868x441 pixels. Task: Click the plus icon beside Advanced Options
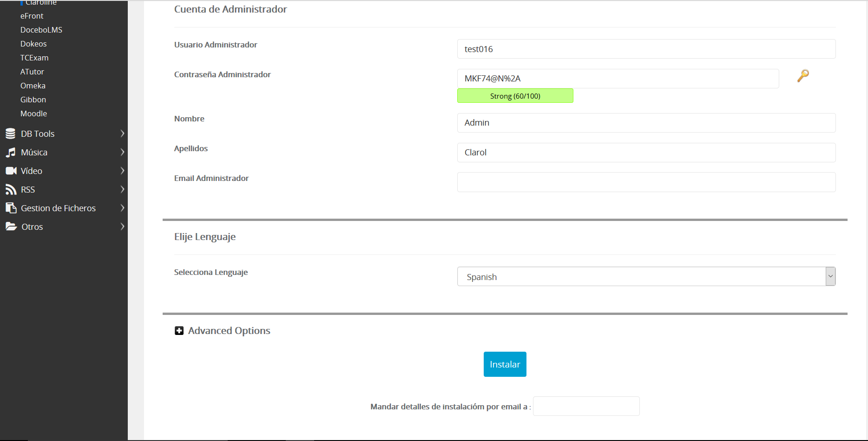179,331
